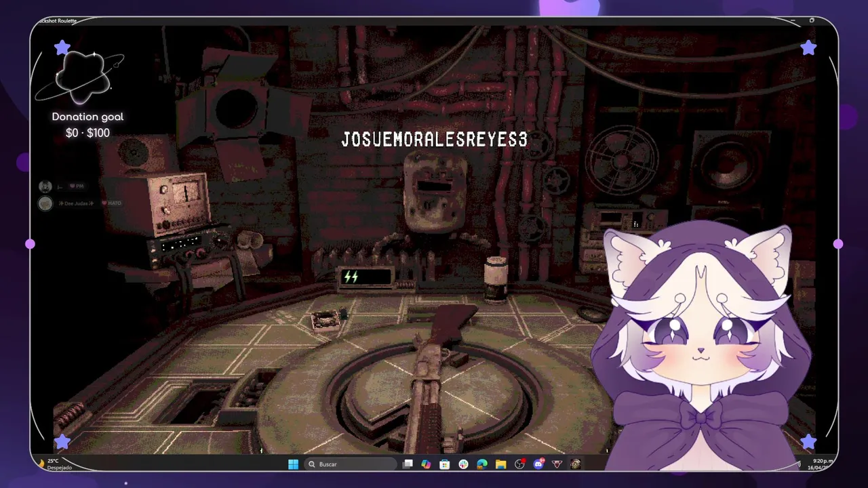The width and height of the screenshot is (868, 488).
Task: Open Microsoft Edge from the taskbar
Action: tap(481, 464)
